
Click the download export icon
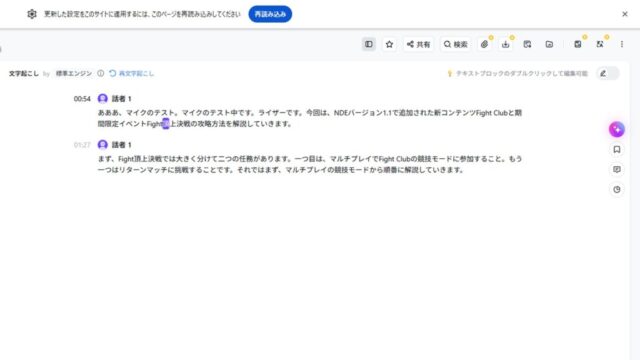click(x=506, y=44)
